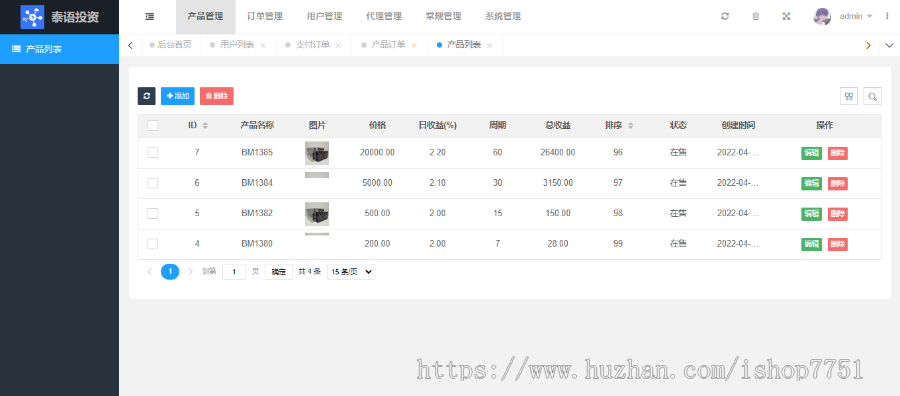This screenshot has width=900, height=396.
Task: Check the BM1382 row checkbox
Action: tap(153, 213)
